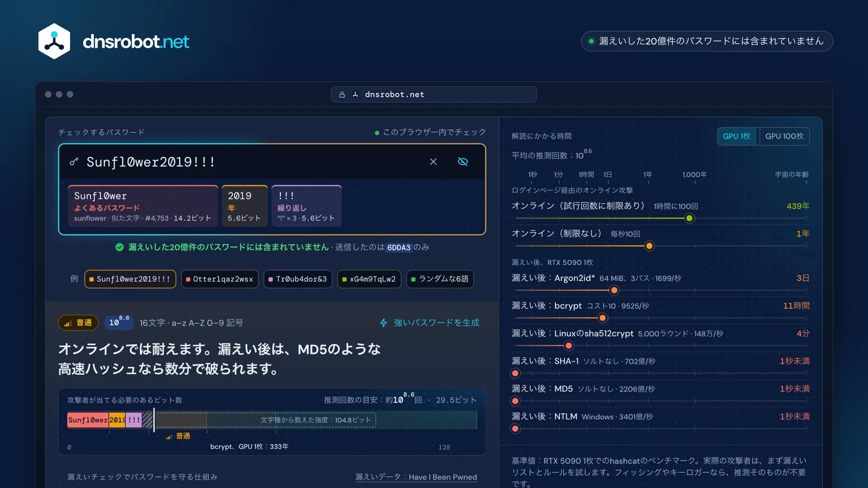Screen dimensions: 868x488
Task: Click the dnsrobot.net wordmark text
Action: (136, 42)
